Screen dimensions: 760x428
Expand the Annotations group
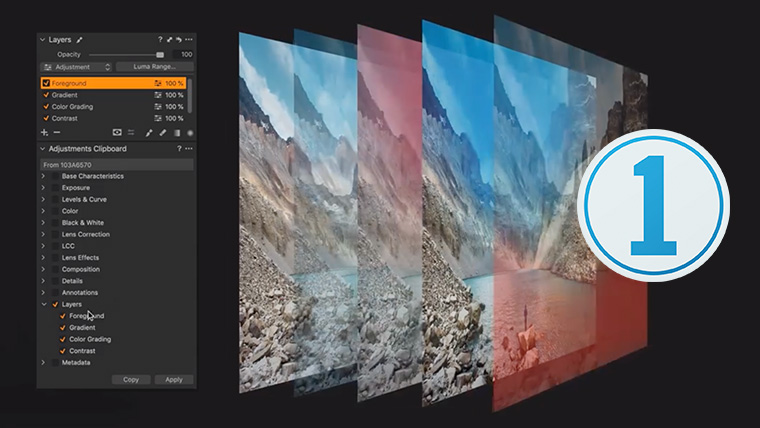pyautogui.click(x=43, y=292)
